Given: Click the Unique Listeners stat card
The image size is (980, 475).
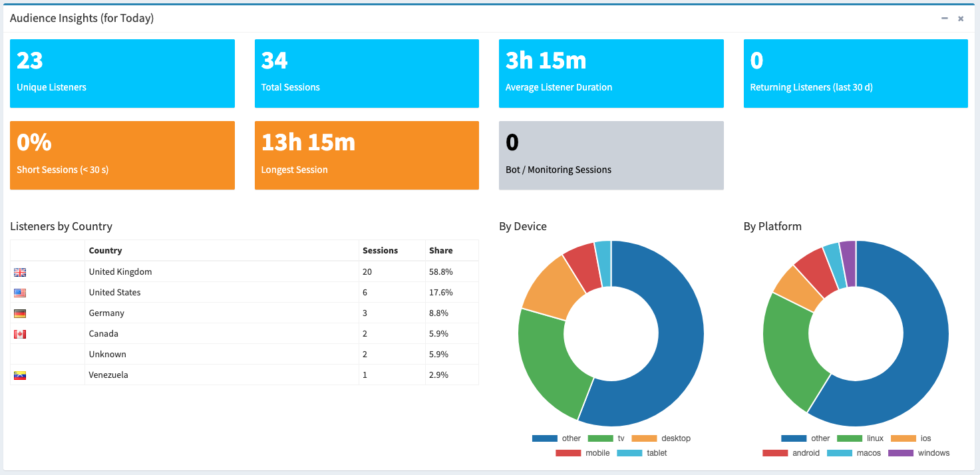Looking at the screenshot, I should 122,73.
